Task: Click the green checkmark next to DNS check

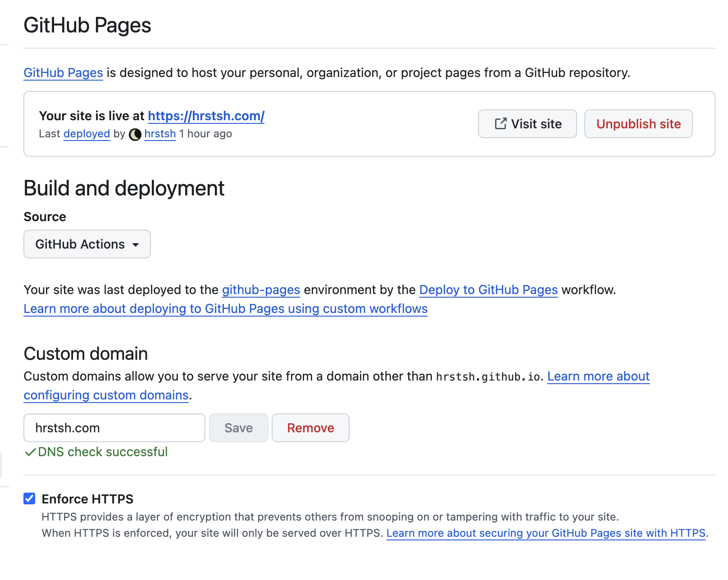Action: 30,452
